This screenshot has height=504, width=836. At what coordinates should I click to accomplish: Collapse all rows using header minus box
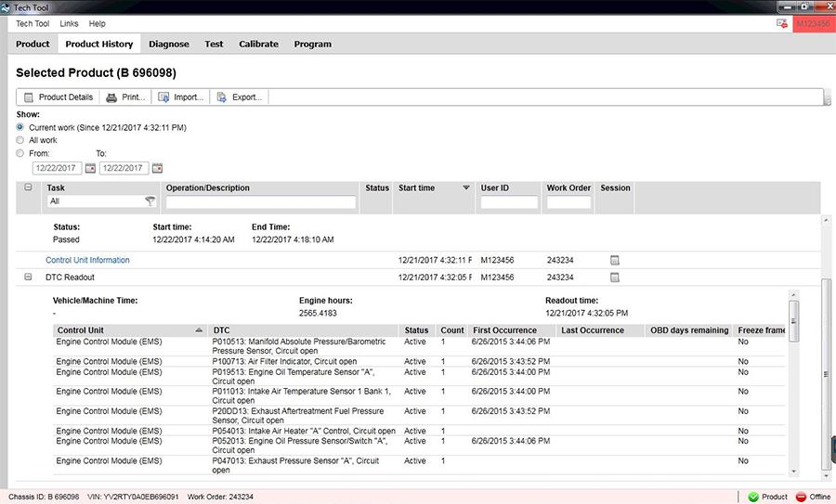tap(28, 188)
